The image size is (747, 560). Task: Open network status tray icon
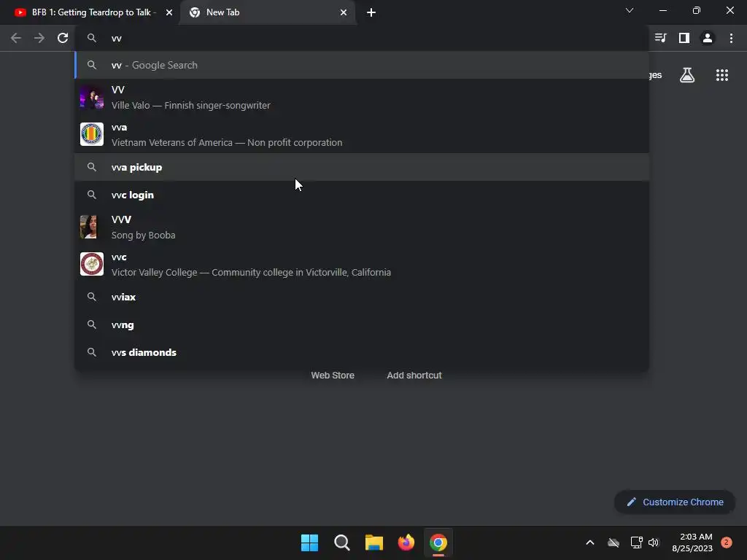coord(636,542)
